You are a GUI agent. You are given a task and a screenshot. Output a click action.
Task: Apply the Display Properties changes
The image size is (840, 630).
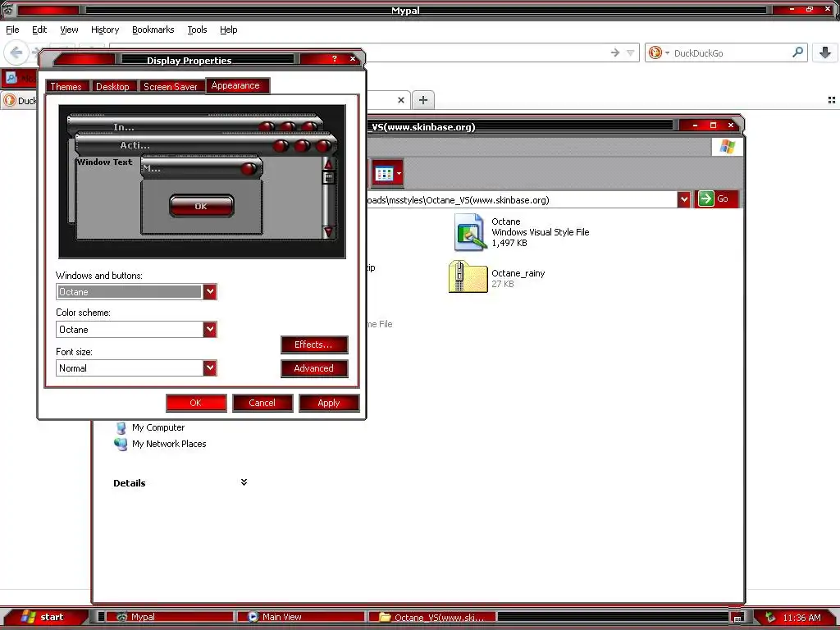pos(329,403)
